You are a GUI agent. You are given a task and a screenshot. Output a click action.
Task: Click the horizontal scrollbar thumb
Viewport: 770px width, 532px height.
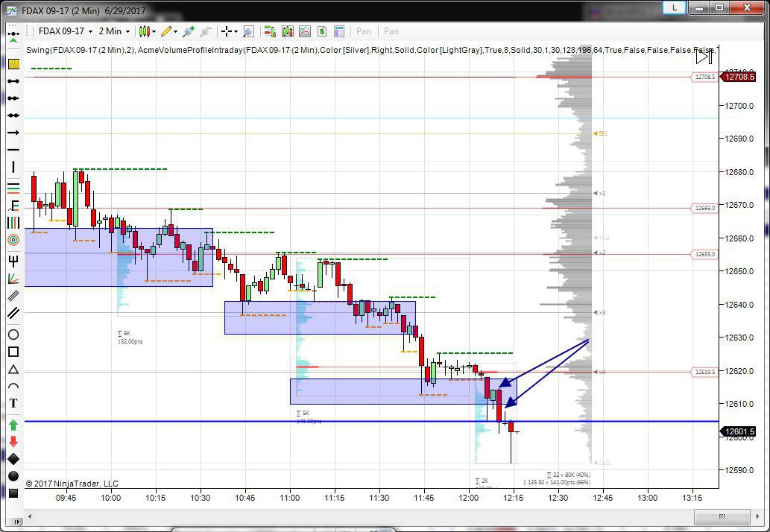point(722,516)
